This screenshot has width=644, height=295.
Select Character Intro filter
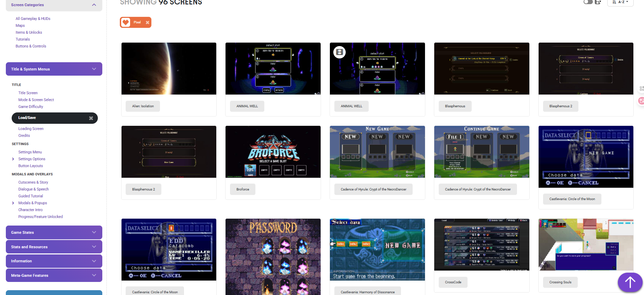point(31,210)
